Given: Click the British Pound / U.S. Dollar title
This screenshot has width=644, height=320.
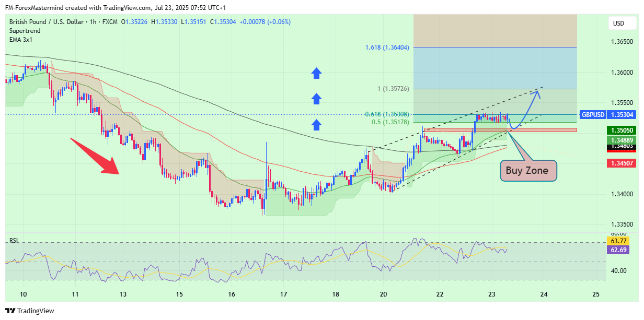Looking at the screenshot, I should (48, 22).
